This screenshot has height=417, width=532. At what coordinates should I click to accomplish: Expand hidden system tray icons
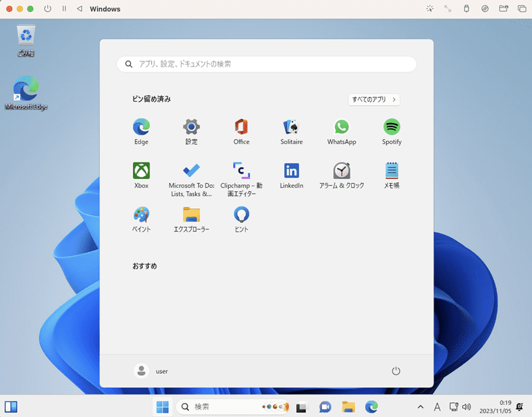(420, 406)
